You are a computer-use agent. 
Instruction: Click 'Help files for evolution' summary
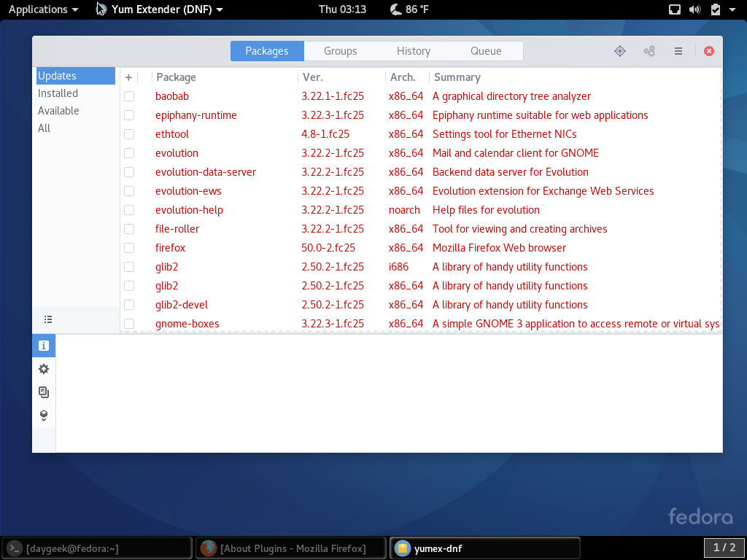(x=486, y=210)
